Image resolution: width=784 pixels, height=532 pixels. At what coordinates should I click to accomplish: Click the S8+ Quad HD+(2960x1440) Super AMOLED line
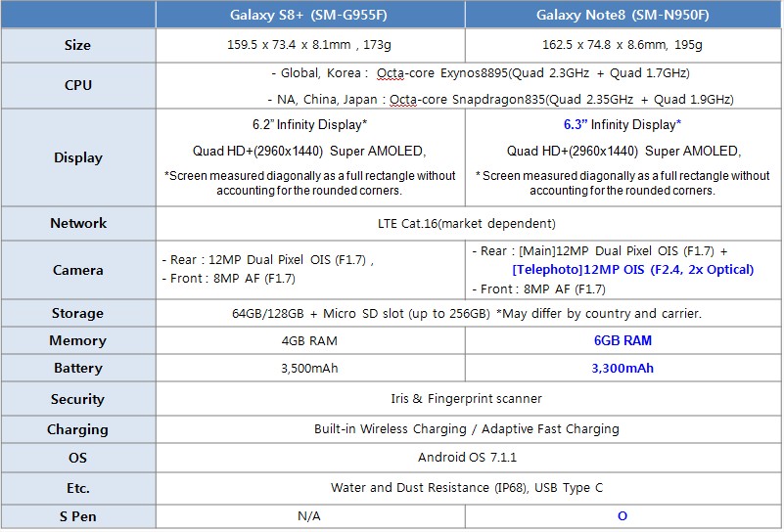pos(309,151)
